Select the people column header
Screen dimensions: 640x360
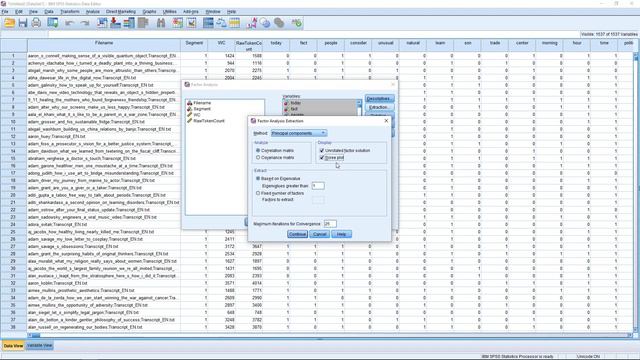(x=331, y=46)
